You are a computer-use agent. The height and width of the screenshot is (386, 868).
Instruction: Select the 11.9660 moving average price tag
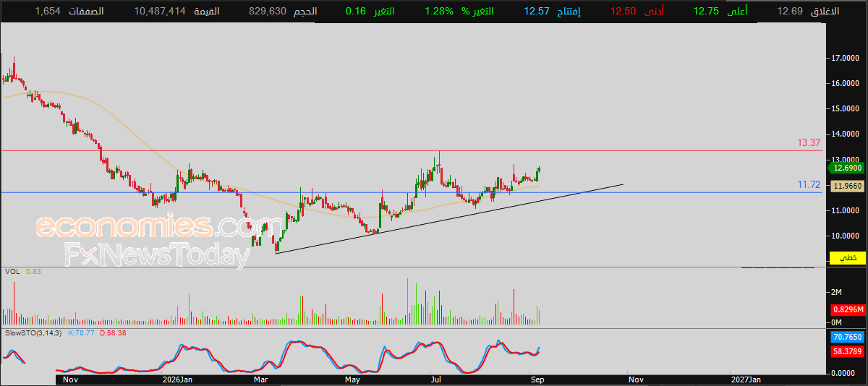click(x=847, y=186)
